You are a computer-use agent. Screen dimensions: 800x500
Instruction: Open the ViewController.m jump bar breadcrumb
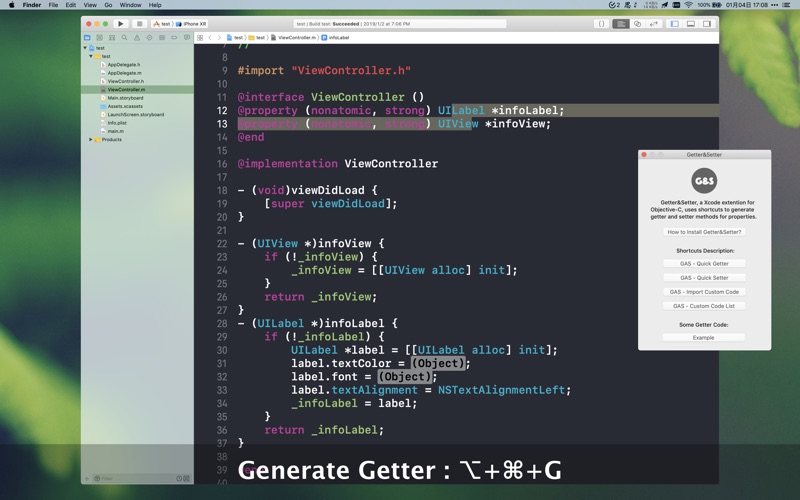tap(293, 37)
